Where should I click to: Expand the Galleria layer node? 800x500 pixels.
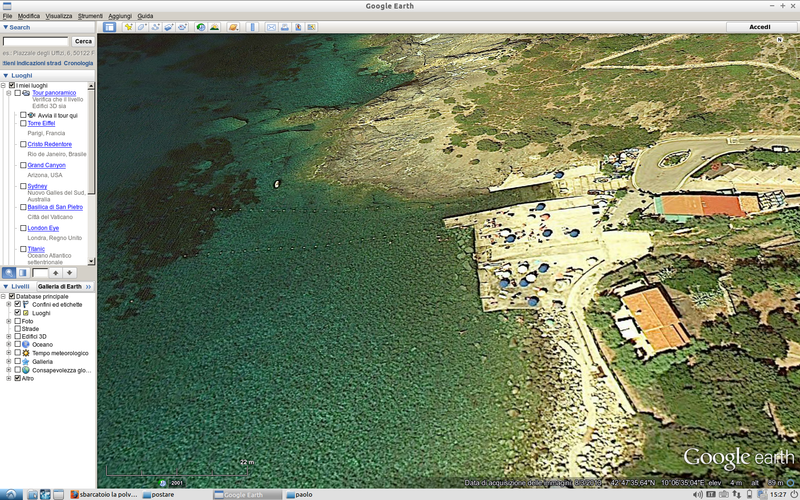[8, 361]
